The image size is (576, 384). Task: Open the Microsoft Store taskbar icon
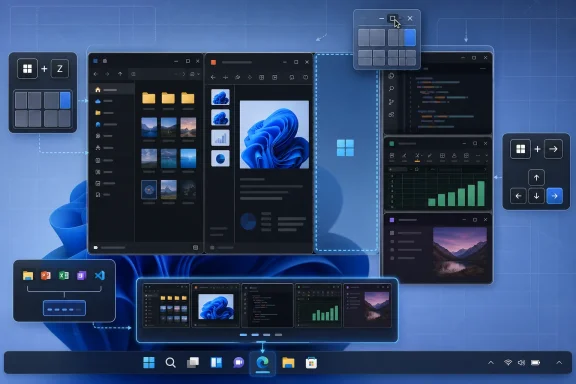(311, 363)
